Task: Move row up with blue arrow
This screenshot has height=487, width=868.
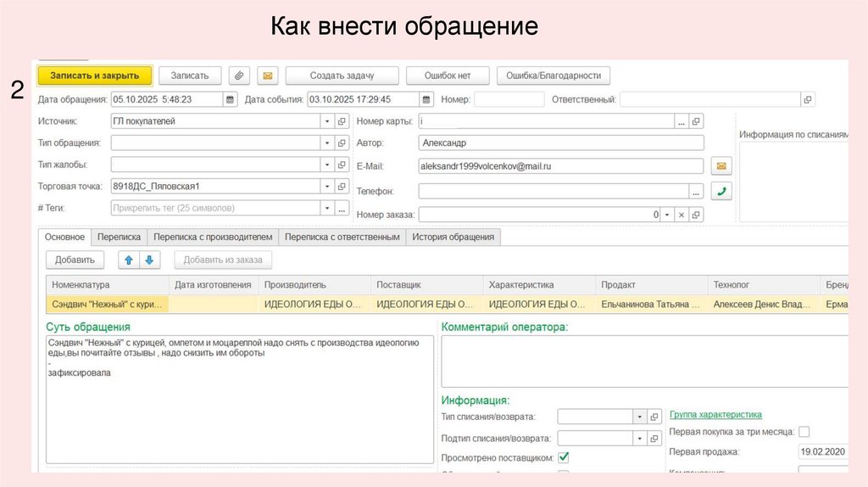Action: point(129,260)
